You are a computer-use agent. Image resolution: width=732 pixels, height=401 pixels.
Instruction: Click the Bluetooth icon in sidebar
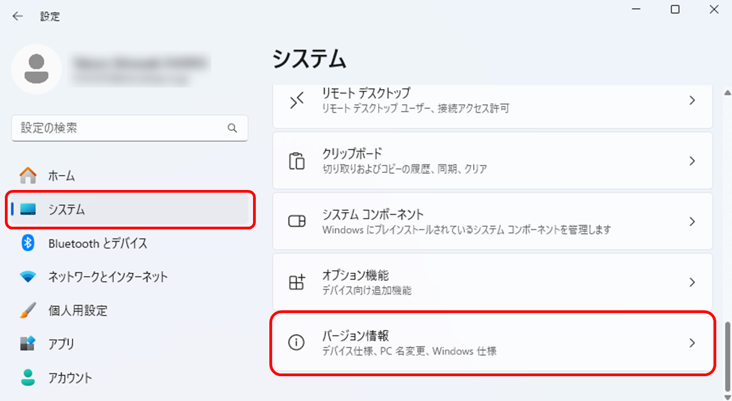coord(28,243)
